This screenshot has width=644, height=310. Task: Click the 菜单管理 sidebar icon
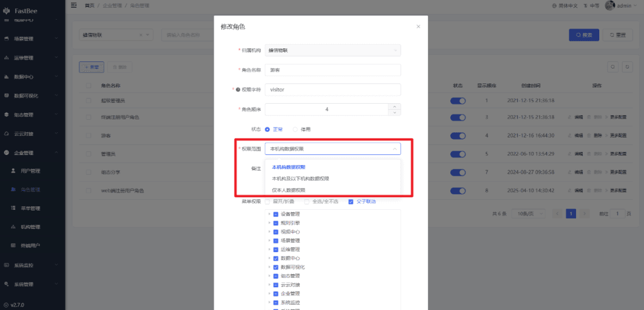click(x=13, y=208)
